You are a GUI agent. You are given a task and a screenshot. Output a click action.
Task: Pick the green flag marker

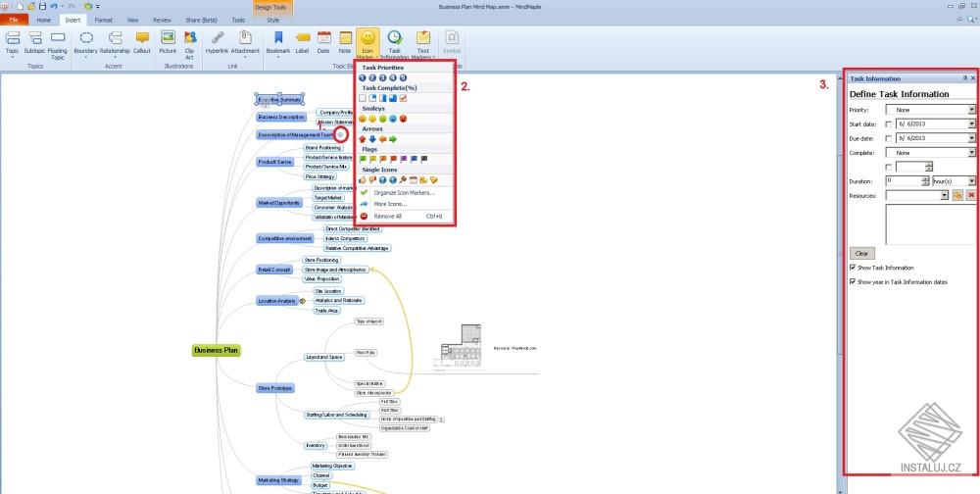point(363,160)
